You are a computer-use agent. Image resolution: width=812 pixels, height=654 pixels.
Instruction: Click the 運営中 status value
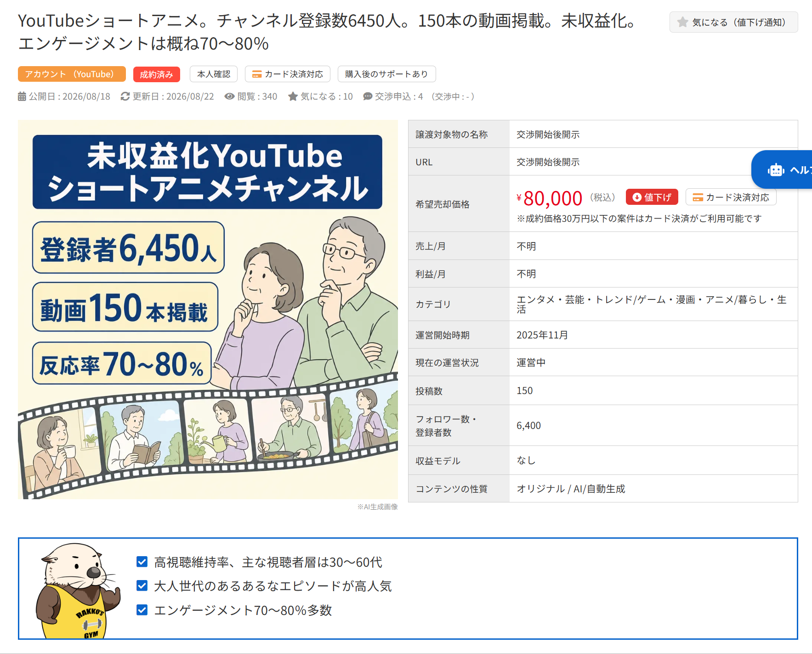coord(531,362)
